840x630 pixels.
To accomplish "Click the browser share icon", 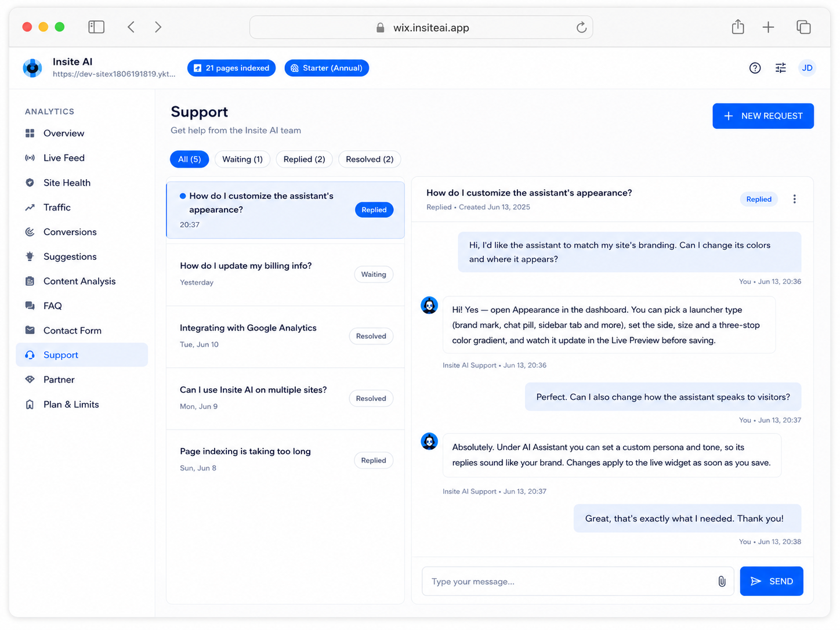I will pyautogui.click(x=738, y=27).
